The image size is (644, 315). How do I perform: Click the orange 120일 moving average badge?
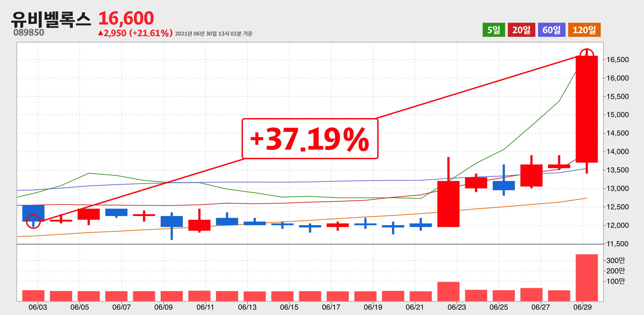584,30
